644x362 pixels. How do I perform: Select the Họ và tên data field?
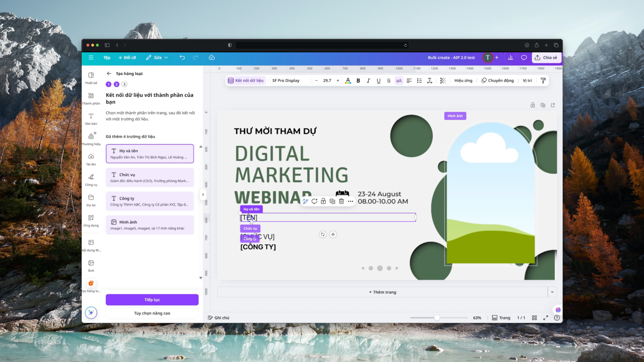pos(150,154)
